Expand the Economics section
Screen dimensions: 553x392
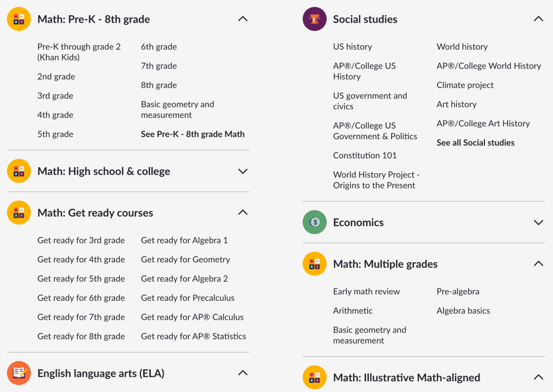click(x=538, y=222)
